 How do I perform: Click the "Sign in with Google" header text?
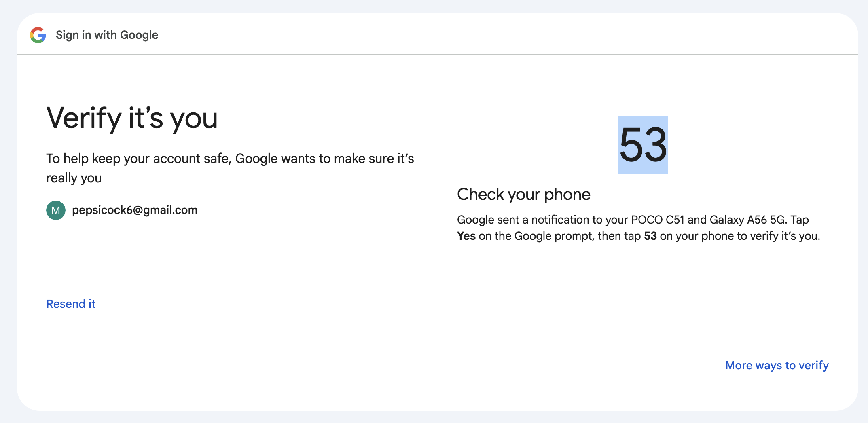tap(107, 35)
